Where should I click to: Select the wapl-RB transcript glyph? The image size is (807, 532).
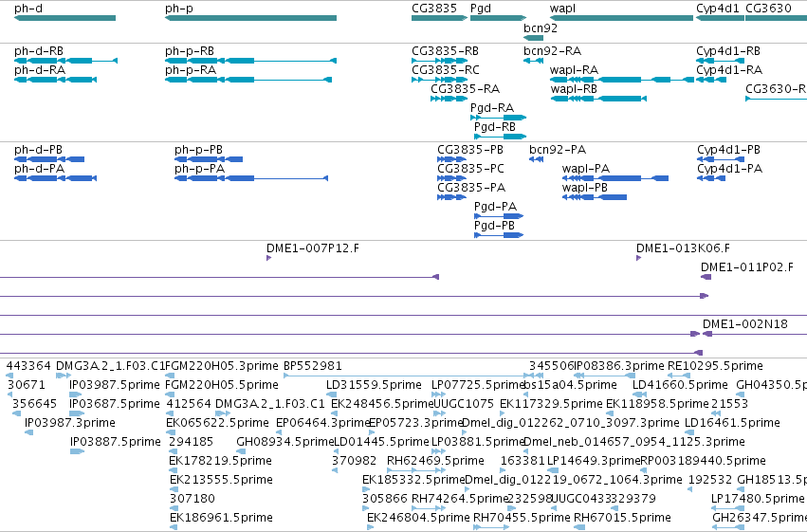598,99
